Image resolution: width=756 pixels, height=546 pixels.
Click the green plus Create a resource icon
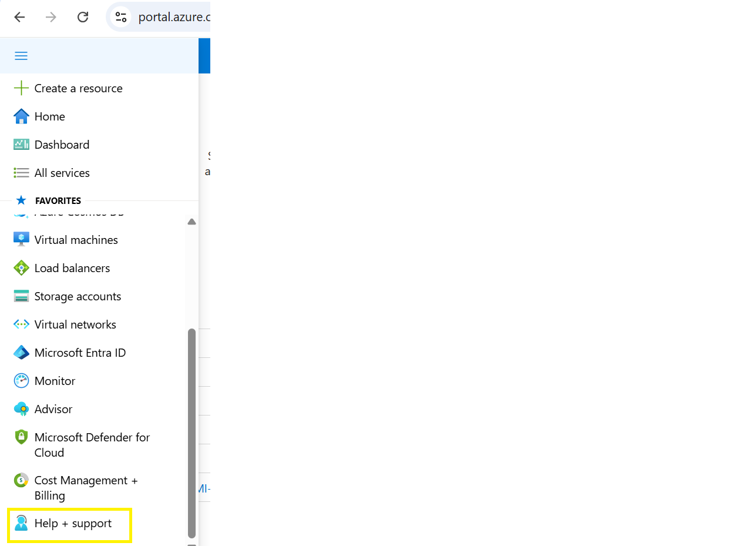(x=21, y=88)
